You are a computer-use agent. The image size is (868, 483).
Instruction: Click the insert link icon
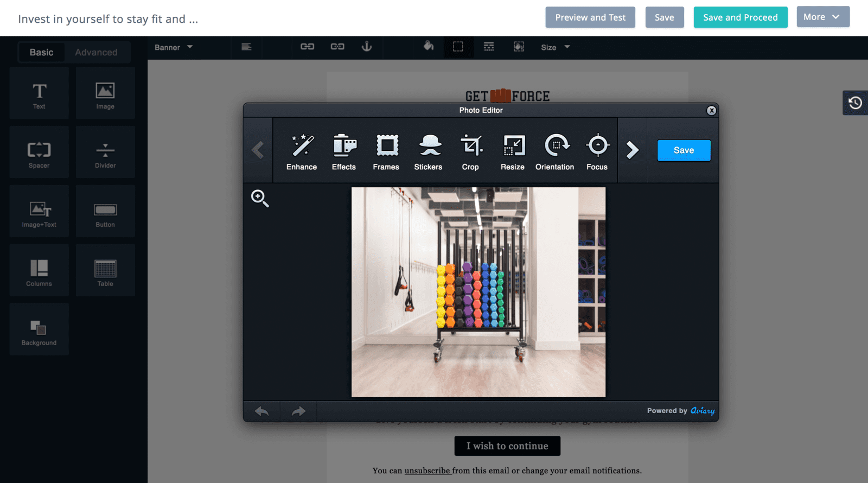[x=308, y=47]
